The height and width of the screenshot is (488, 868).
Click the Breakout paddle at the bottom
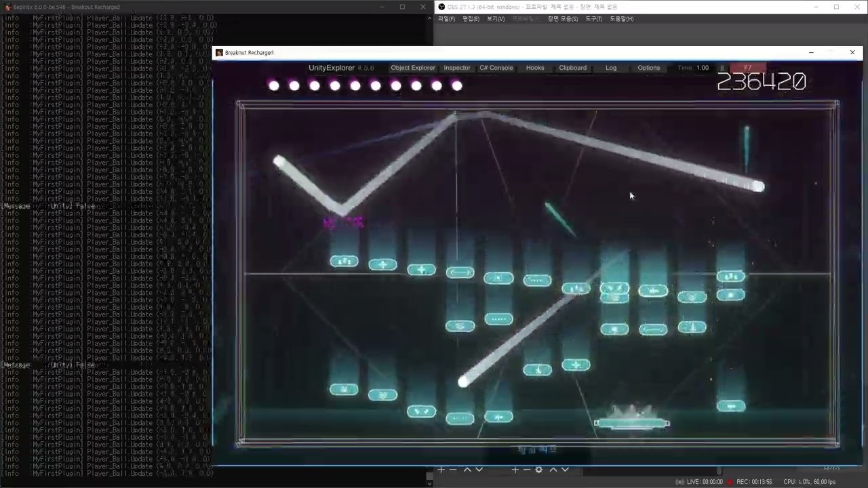(632, 424)
